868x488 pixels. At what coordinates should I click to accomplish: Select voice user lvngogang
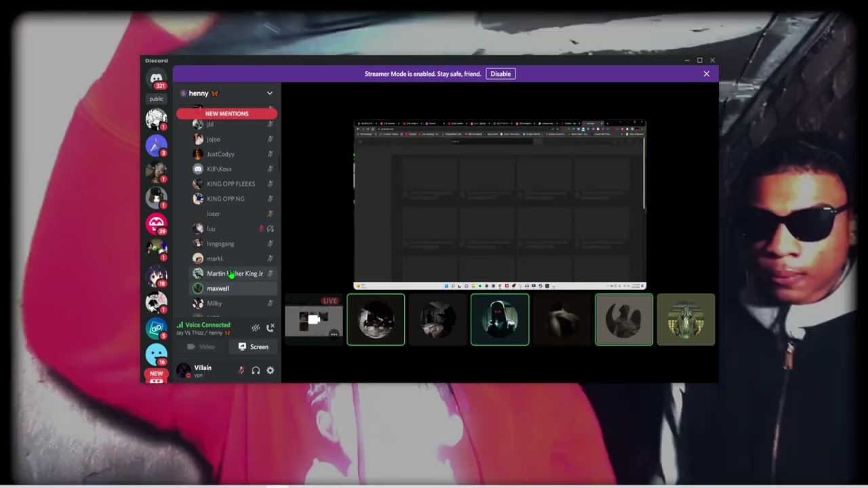coord(234,243)
